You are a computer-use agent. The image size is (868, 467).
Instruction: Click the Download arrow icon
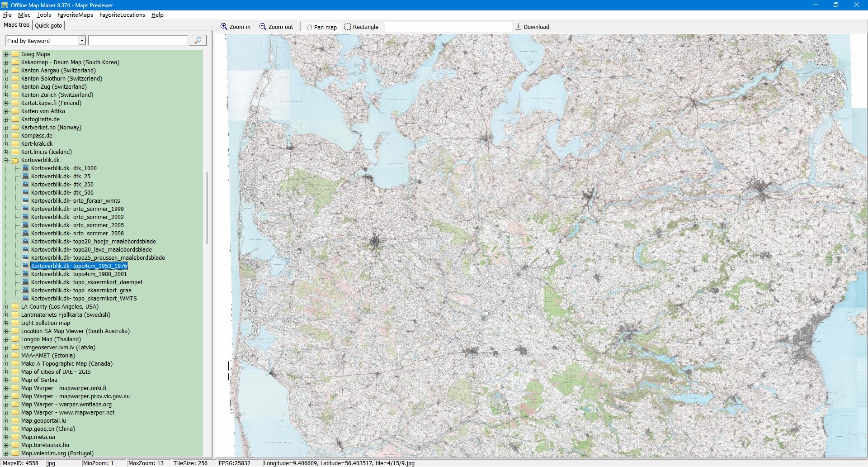pos(519,27)
